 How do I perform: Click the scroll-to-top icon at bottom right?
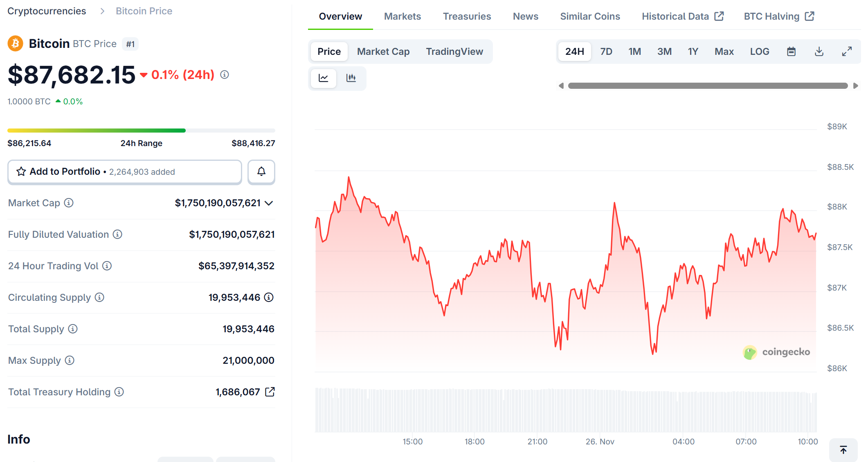pyautogui.click(x=843, y=450)
